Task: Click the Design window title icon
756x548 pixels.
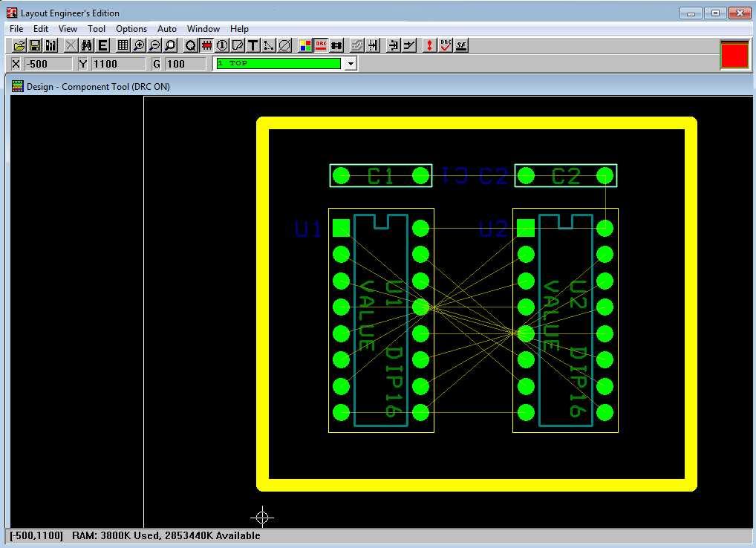Action: coord(17,86)
